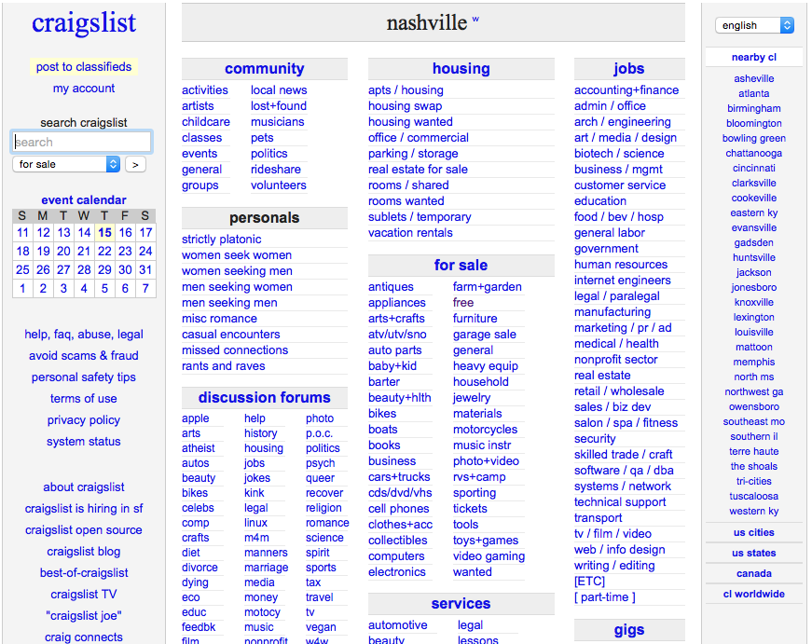812x644 pixels.
Task: Open 'cars+trucks' listings
Action: pyautogui.click(x=399, y=477)
